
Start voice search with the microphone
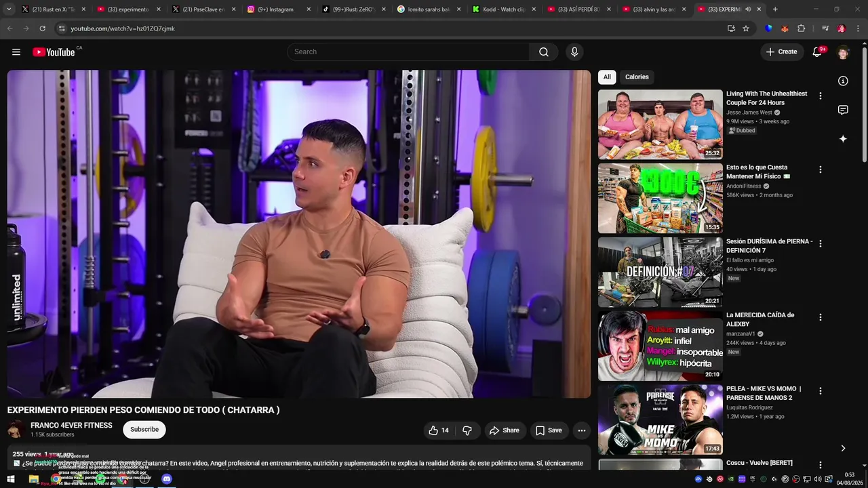pyautogui.click(x=574, y=52)
